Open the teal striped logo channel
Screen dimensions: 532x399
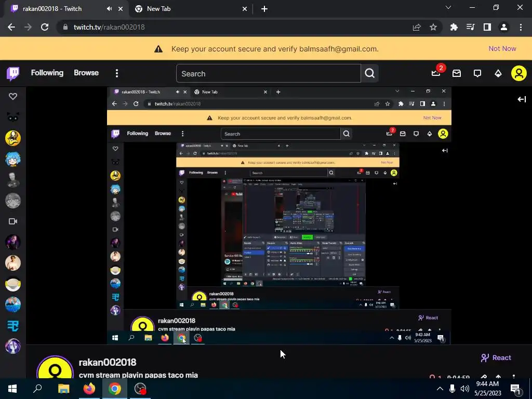13,326
